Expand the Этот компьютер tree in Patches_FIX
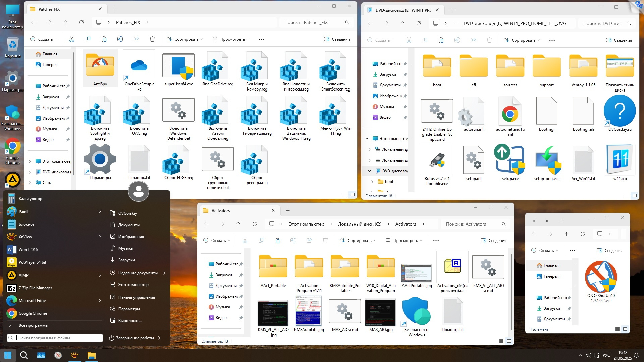 point(30,161)
